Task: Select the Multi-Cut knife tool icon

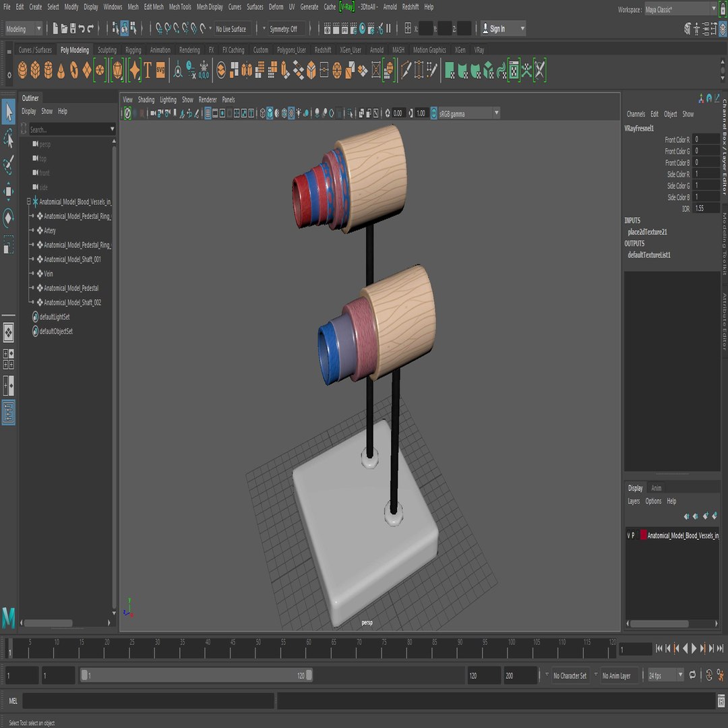Action: point(406,71)
